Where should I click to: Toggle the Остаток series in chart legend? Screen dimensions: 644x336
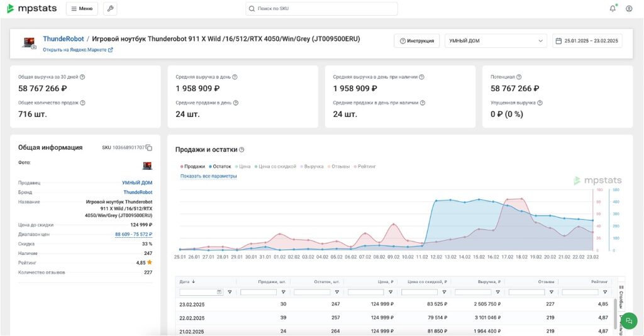pos(220,167)
